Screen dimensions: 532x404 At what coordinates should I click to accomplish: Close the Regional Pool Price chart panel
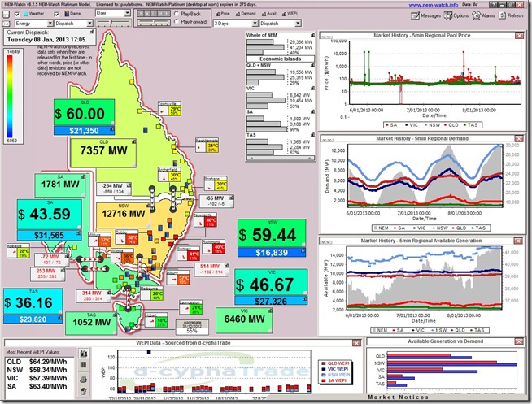[519, 36]
